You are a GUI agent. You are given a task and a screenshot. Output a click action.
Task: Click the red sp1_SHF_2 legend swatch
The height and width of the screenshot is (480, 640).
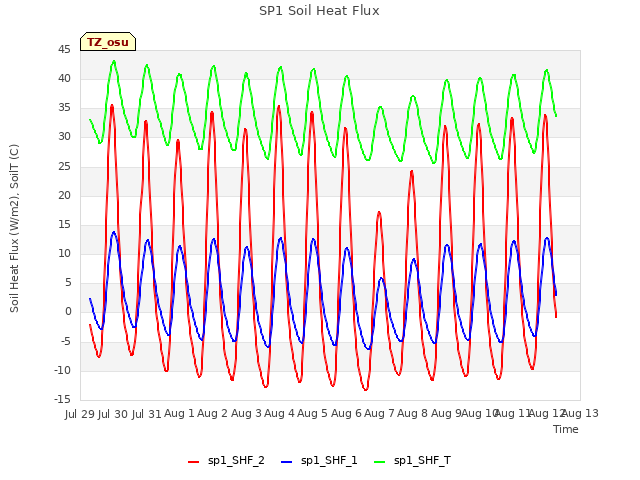(x=193, y=462)
